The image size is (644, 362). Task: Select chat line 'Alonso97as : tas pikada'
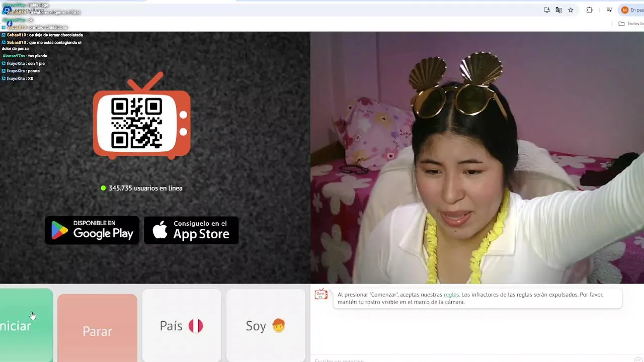pyautogui.click(x=25, y=56)
